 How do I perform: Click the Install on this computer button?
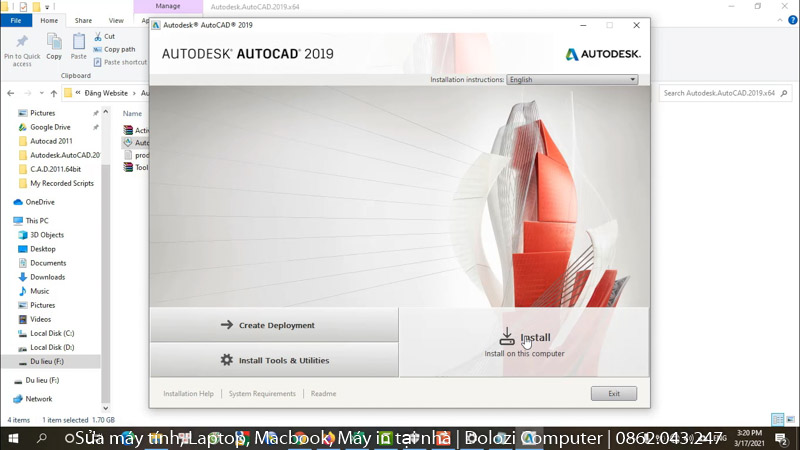pos(524,342)
